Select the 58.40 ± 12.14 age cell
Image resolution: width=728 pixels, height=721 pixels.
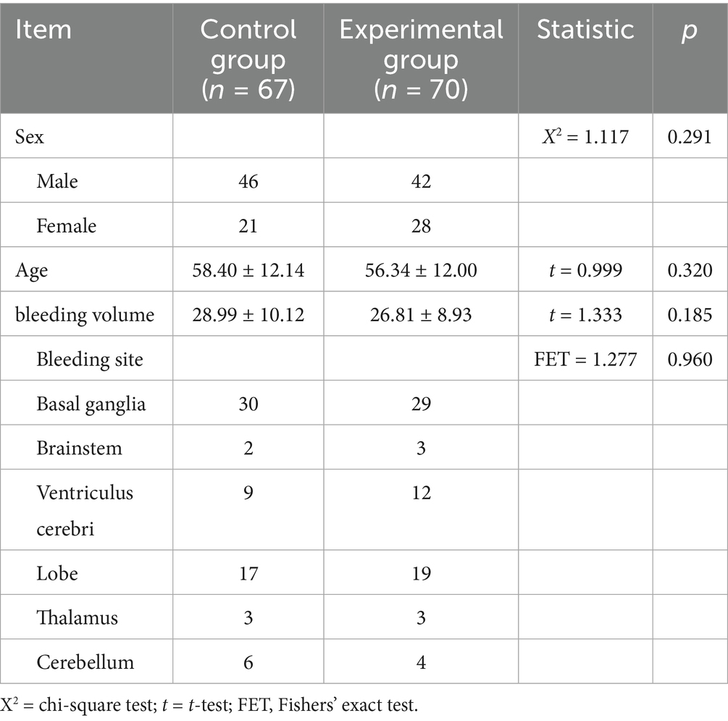point(248,271)
